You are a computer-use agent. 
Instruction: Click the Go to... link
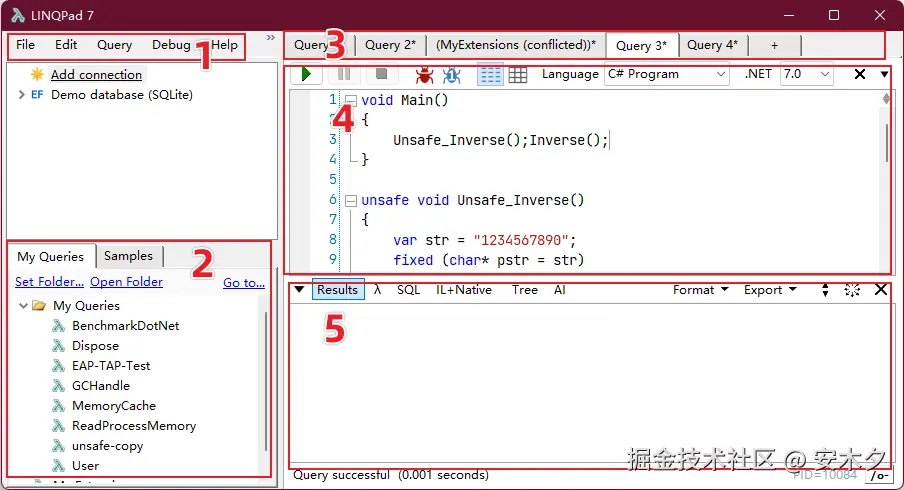pos(244,282)
